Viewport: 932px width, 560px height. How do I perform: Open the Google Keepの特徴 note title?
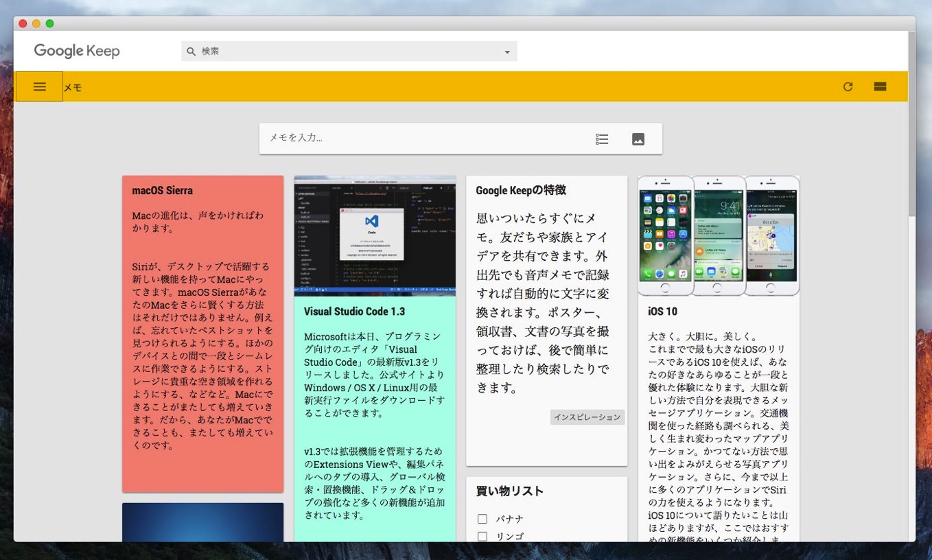[x=521, y=191]
